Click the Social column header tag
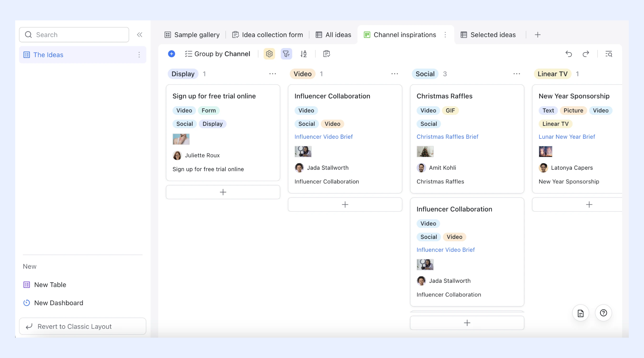644x358 pixels. tap(425, 74)
